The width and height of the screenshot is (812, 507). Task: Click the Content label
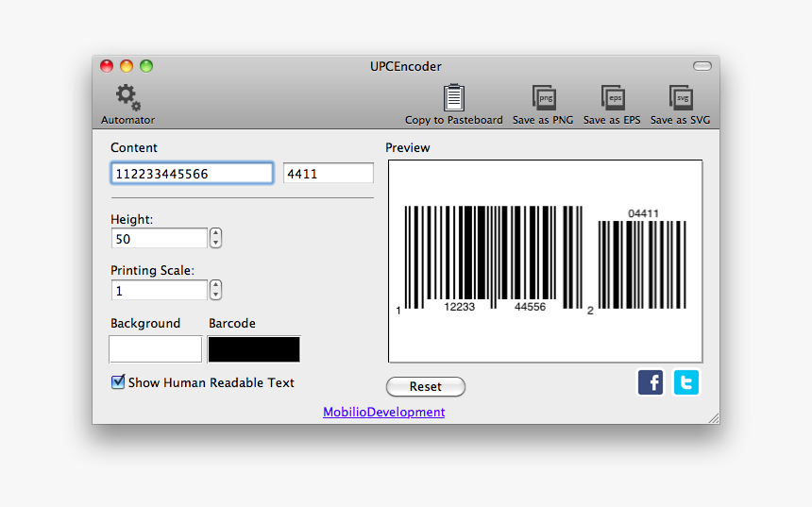(134, 147)
